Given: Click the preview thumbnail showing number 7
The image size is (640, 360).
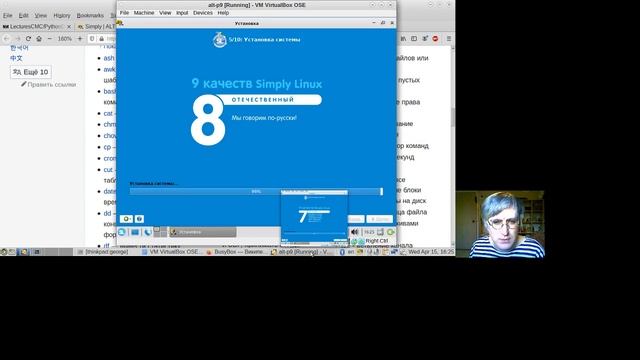Looking at the screenshot, I should [x=314, y=218].
